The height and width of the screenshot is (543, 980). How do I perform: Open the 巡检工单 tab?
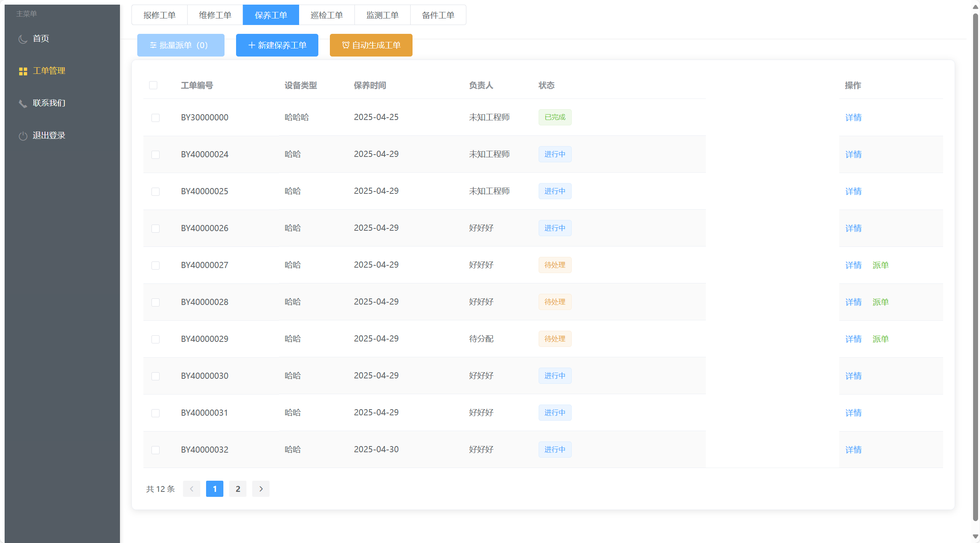[x=326, y=15]
